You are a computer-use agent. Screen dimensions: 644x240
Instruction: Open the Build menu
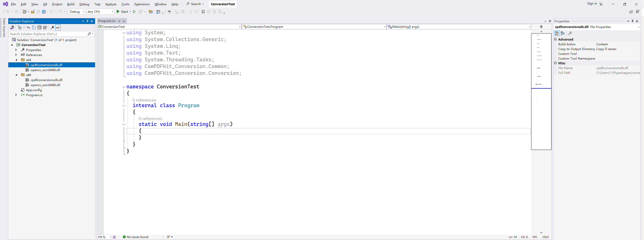click(71, 4)
